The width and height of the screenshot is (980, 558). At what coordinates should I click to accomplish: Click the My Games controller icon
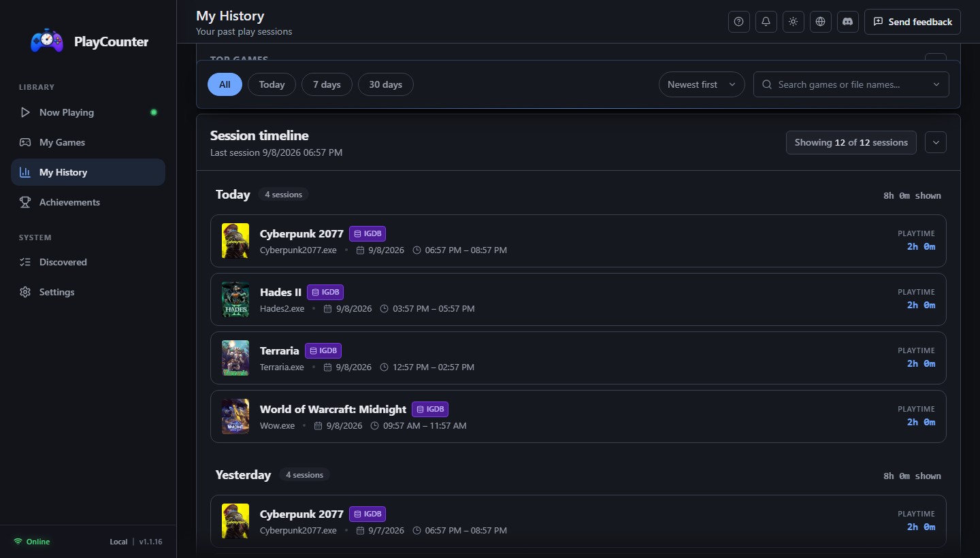(25, 142)
